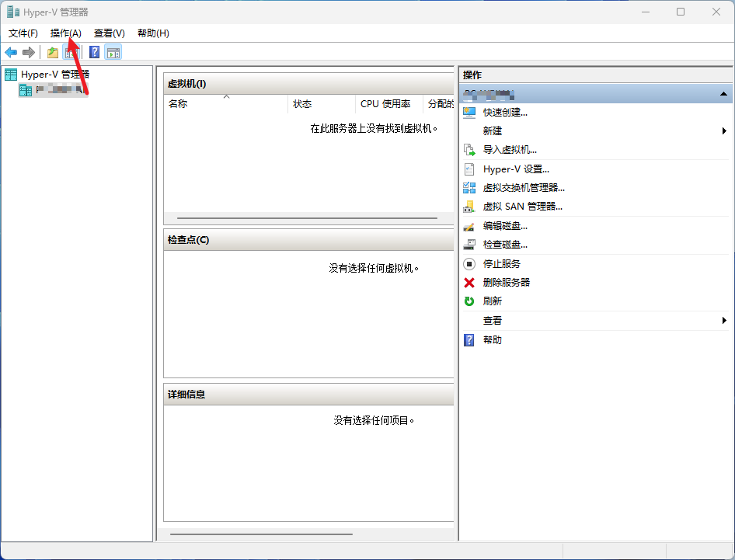Image resolution: width=735 pixels, height=560 pixels.
Task: Click the back navigation arrow in toolbar
Action: pyautogui.click(x=11, y=52)
